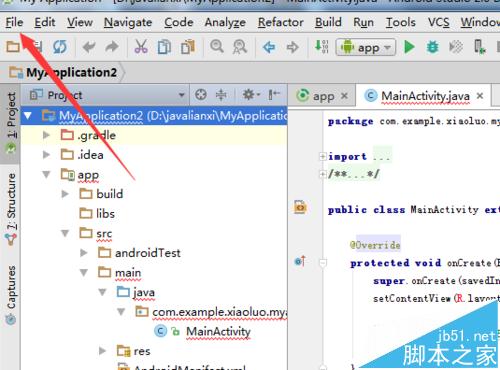The width and height of the screenshot is (500, 370).
Task: Expand the androidTest folder
Action: pyautogui.click(x=84, y=253)
